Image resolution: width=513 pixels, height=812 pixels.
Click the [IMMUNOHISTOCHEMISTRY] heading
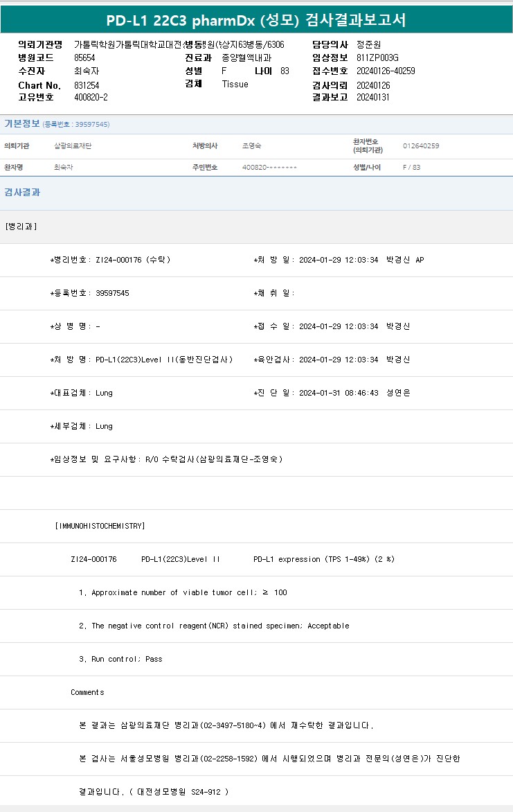pos(100,526)
